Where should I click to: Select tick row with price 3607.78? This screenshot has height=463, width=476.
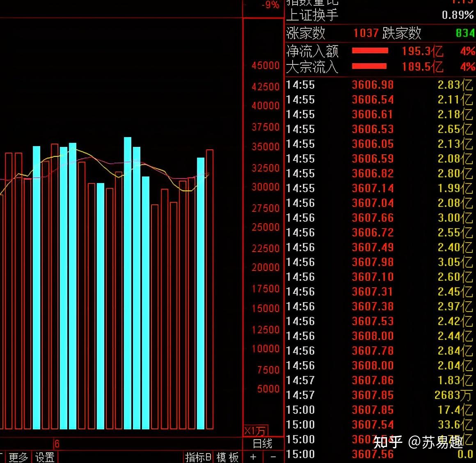[380, 351]
